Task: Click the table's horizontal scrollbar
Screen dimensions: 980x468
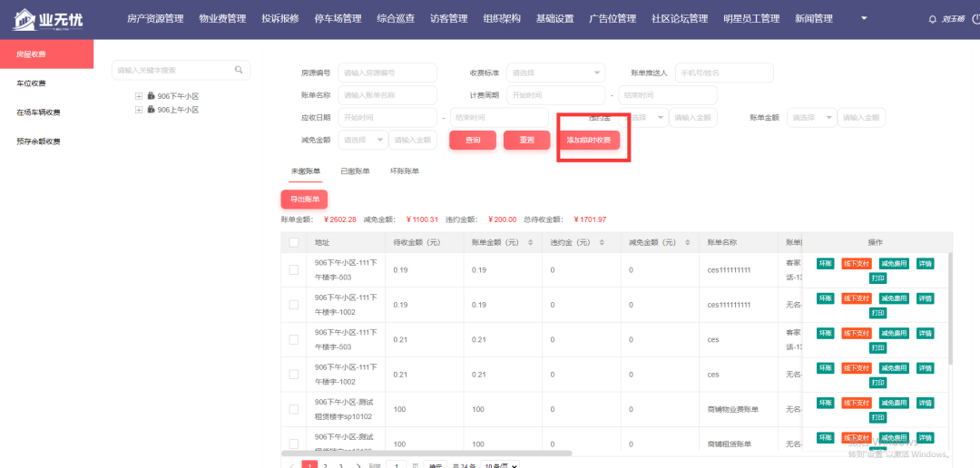Action: (x=426, y=453)
